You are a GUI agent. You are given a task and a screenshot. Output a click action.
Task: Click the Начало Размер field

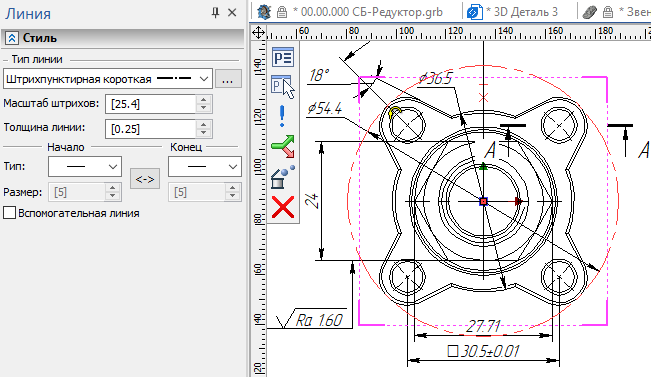point(76,192)
